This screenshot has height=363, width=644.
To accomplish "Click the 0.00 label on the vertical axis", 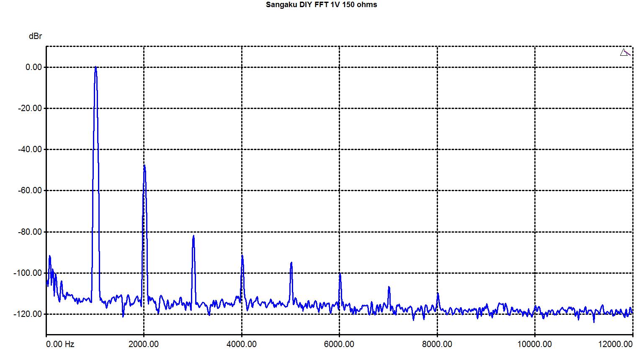I will 33,67.
